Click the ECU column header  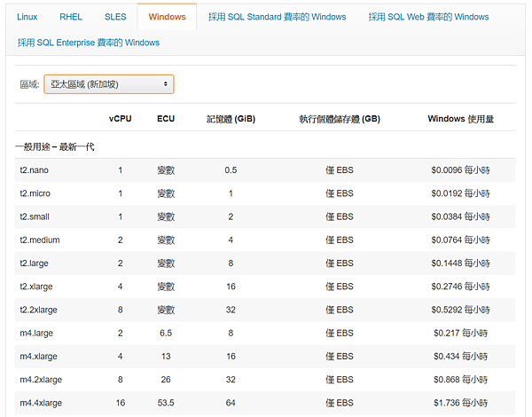point(166,119)
